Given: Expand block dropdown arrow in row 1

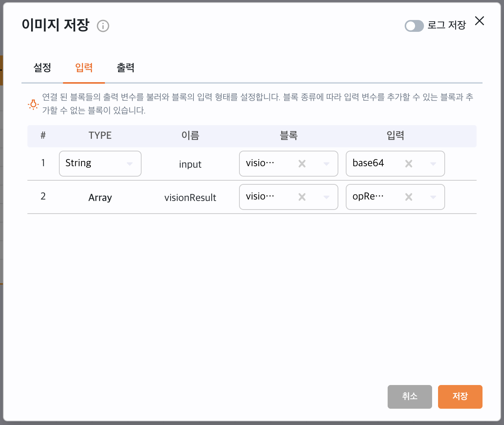Looking at the screenshot, I should [x=326, y=164].
